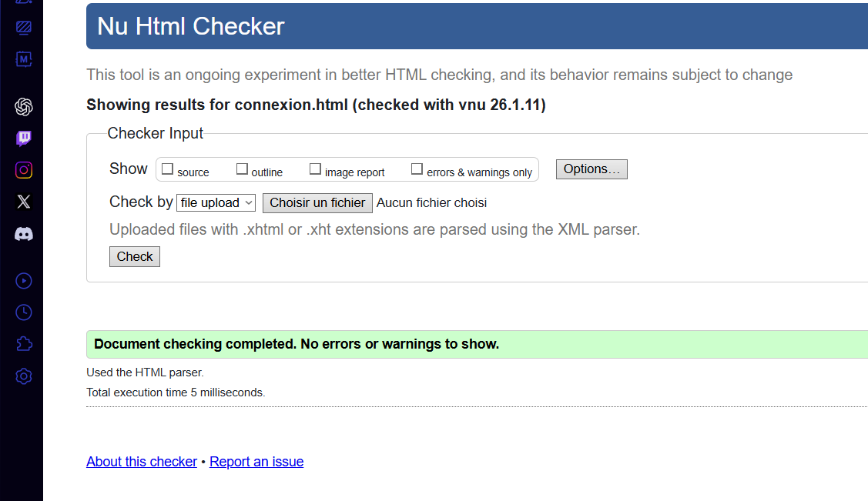Toggle errors & warnings only checkbox
Screen dimensions: 868x501
coord(417,169)
